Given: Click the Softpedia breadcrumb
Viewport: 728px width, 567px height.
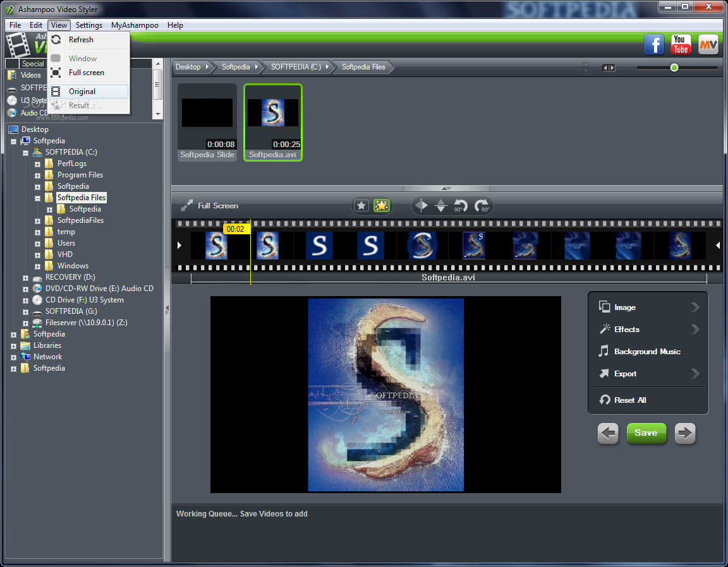Looking at the screenshot, I should (235, 67).
